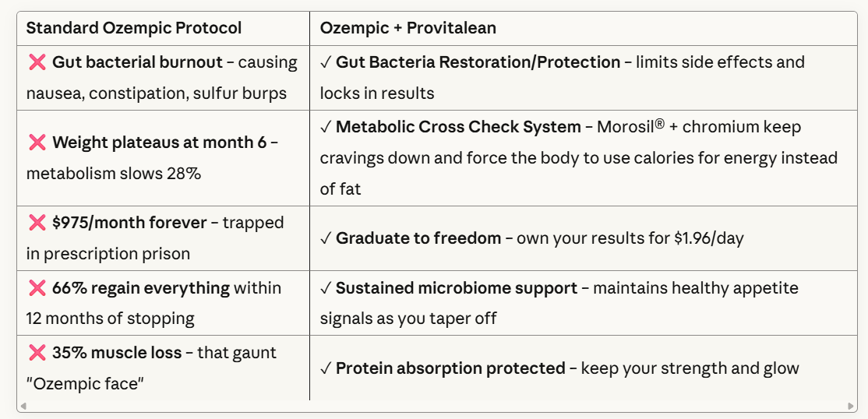The image size is (868, 419).
Task: Click the checkmark beside Metabolic Cross Check System
Action: pyautogui.click(x=325, y=127)
